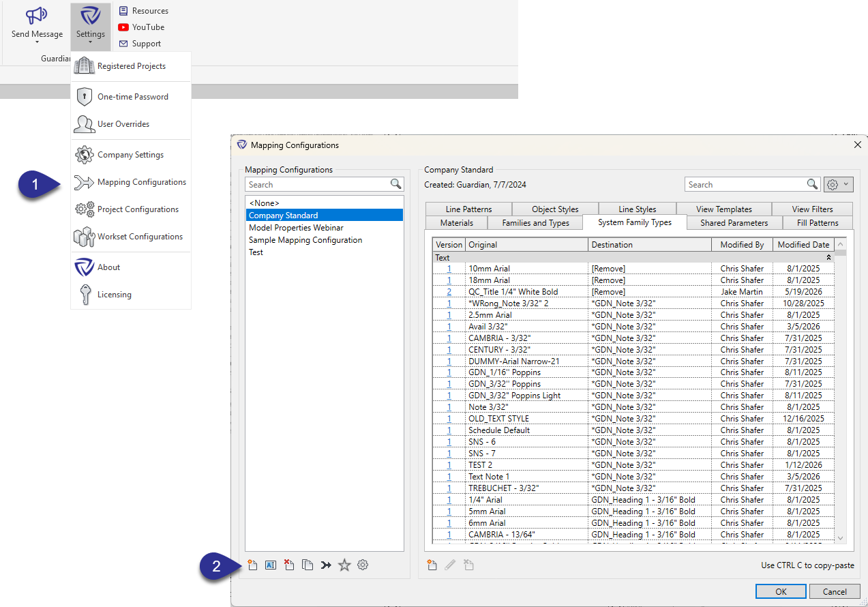Mark configuration as favorite star icon

(x=344, y=565)
